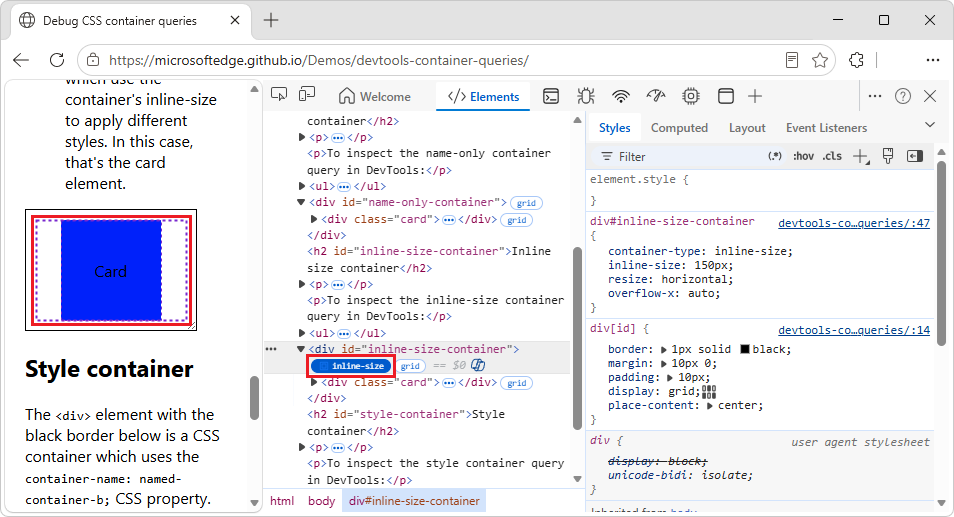Open the Memory tool icon
954x517 pixels.
691,96
